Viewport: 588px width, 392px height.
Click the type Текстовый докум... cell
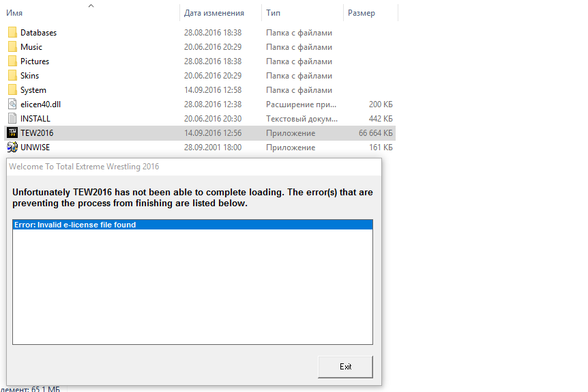pos(302,119)
